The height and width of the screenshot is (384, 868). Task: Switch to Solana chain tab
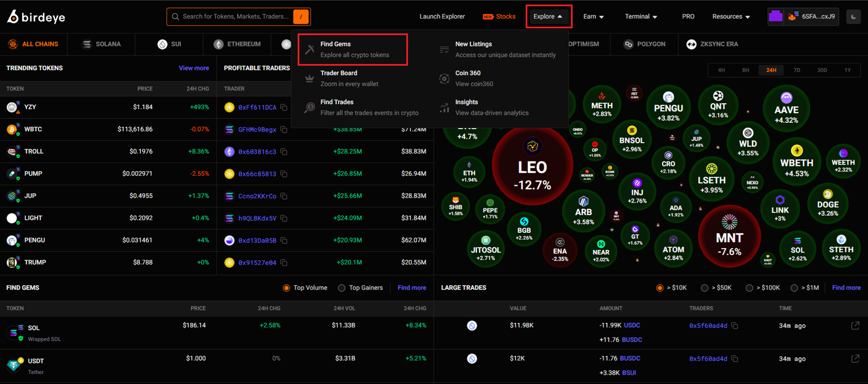[x=101, y=44]
